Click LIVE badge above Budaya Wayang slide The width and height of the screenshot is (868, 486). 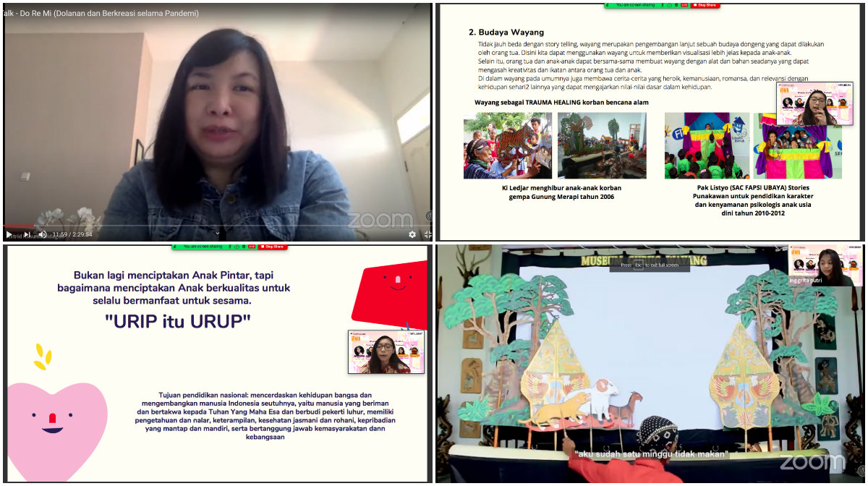[684, 5]
